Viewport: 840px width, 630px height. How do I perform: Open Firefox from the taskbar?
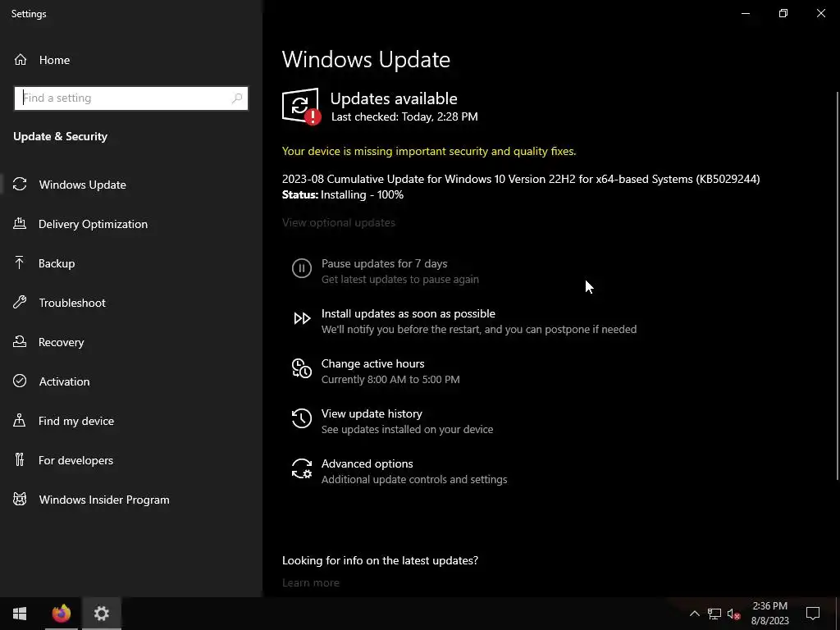tap(61, 614)
